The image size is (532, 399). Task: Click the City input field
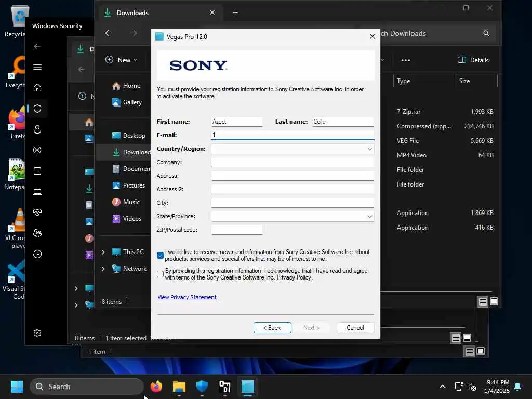(x=292, y=203)
